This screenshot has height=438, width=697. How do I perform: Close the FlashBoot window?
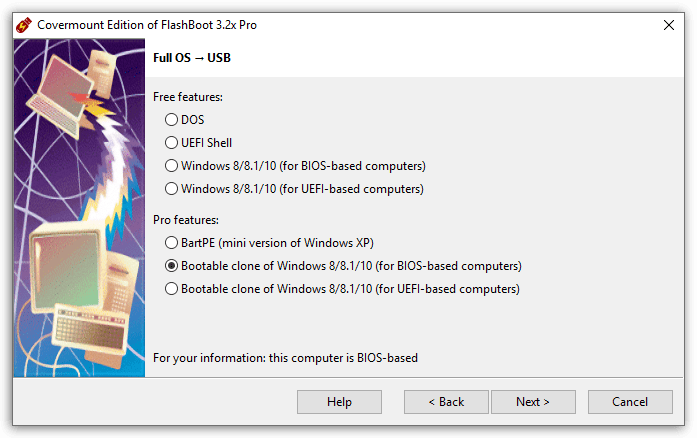[x=669, y=25]
